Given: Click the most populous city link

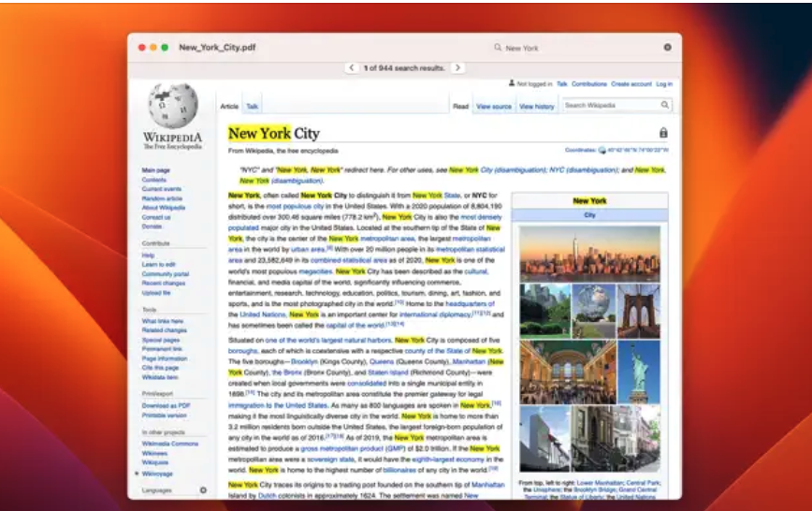Looking at the screenshot, I should tap(295, 206).
